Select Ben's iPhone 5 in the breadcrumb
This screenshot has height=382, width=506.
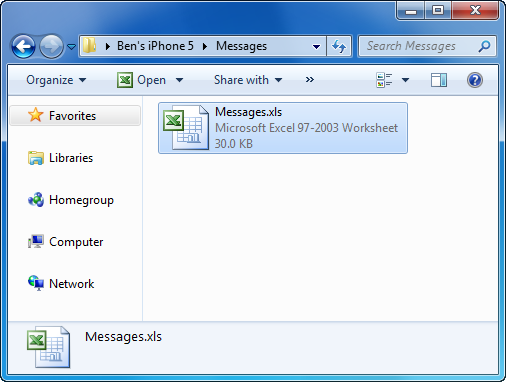(x=155, y=46)
